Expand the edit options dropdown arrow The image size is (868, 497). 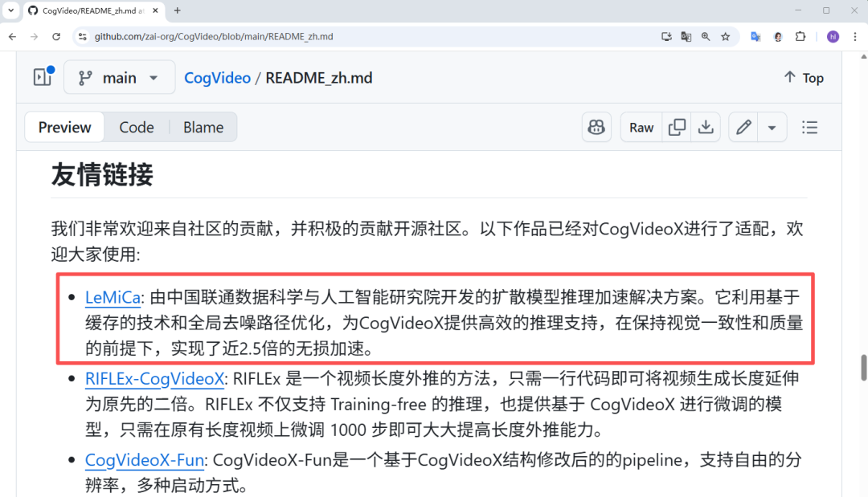pyautogui.click(x=772, y=127)
